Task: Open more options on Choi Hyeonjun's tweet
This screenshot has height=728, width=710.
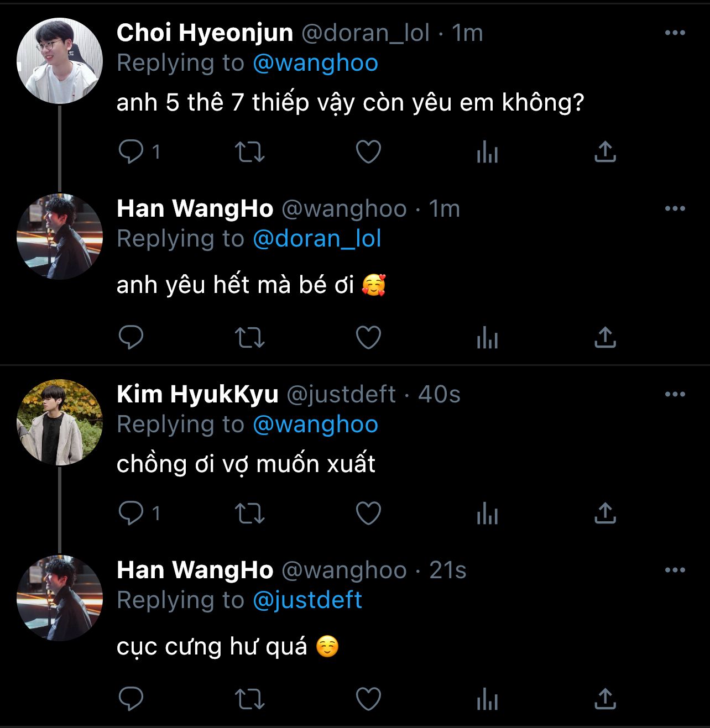Action: click(675, 33)
